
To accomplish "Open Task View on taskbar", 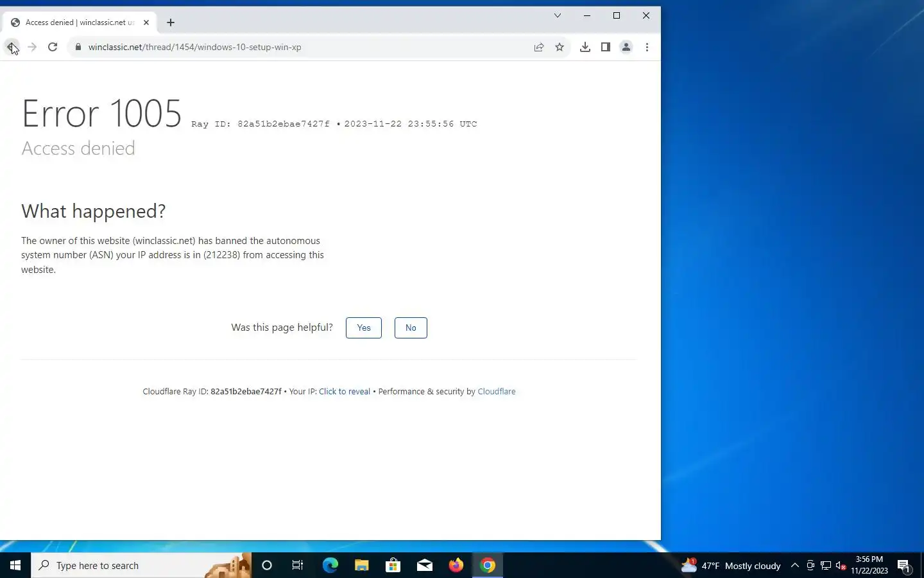I will (298, 565).
